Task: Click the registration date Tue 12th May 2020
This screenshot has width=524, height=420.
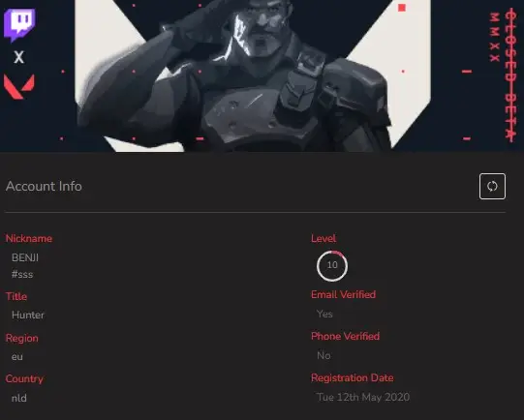Action: pos(363,398)
